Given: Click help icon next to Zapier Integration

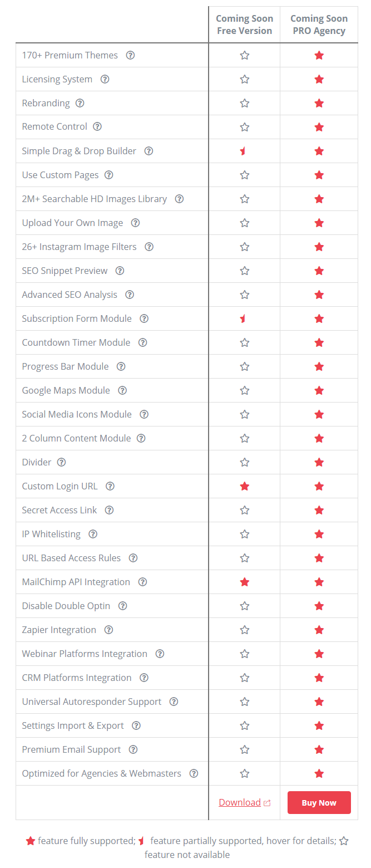Looking at the screenshot, I should coord(108,630).
